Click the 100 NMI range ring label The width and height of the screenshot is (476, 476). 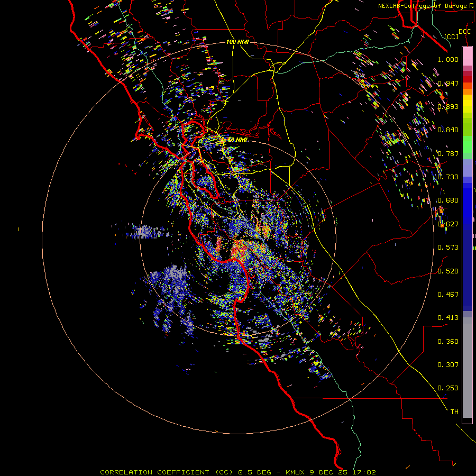click(237, 42)
